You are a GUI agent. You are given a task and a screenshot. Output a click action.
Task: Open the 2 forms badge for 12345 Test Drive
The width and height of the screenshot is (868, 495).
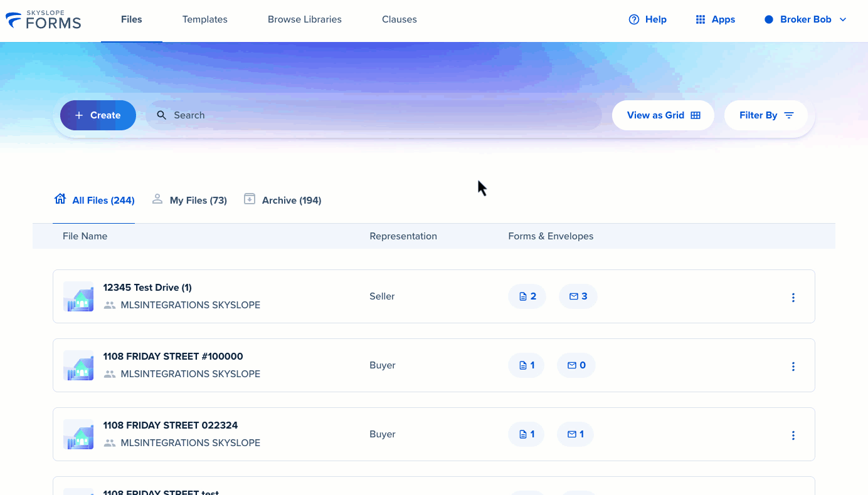coord(527,296)
